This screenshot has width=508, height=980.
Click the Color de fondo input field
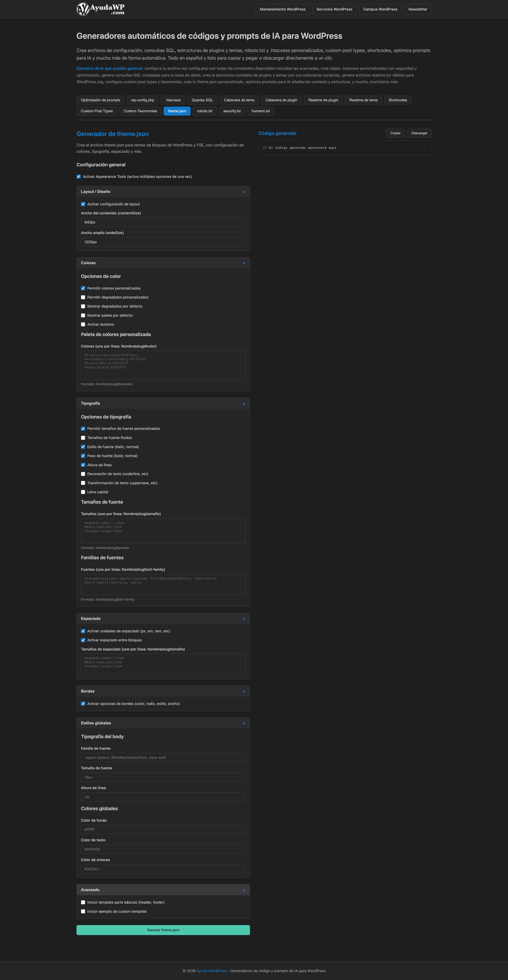coord(163,829)
